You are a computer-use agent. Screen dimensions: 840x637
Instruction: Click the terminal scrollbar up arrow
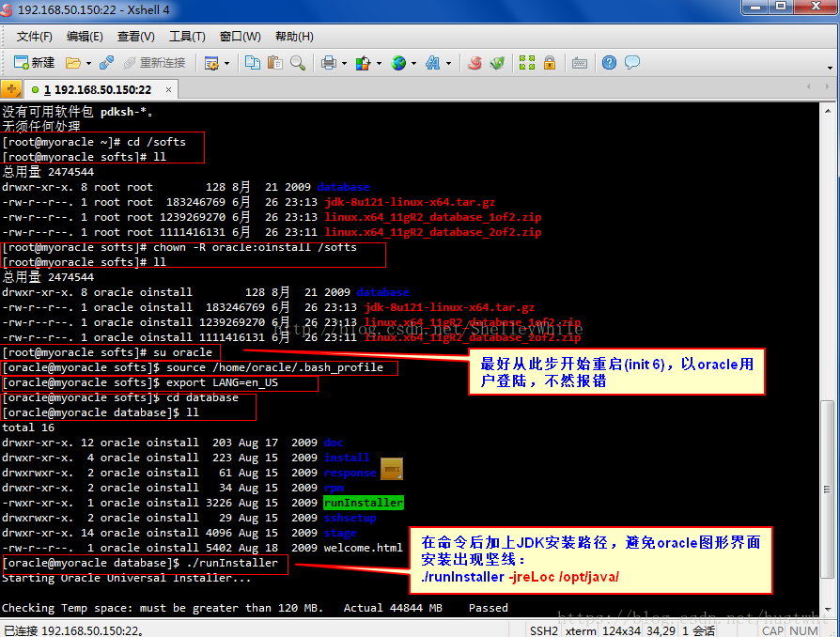point(828,111)
